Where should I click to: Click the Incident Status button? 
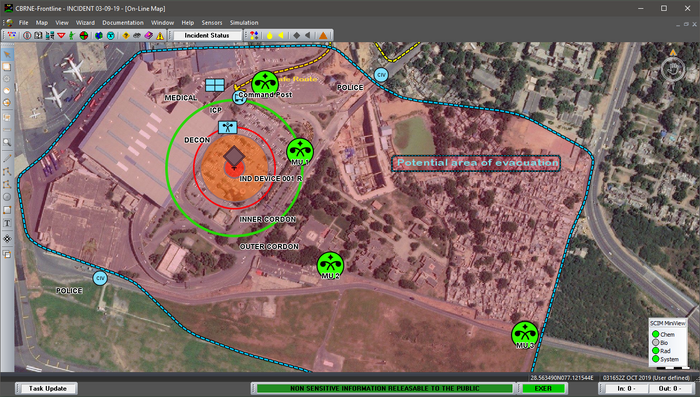[x=206, y=35]
